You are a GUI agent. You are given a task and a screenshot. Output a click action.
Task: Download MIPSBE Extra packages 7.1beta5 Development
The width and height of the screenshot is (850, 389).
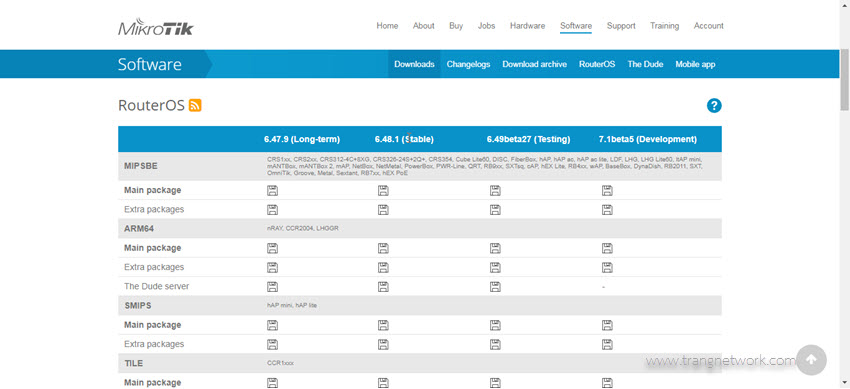[607, 210]
